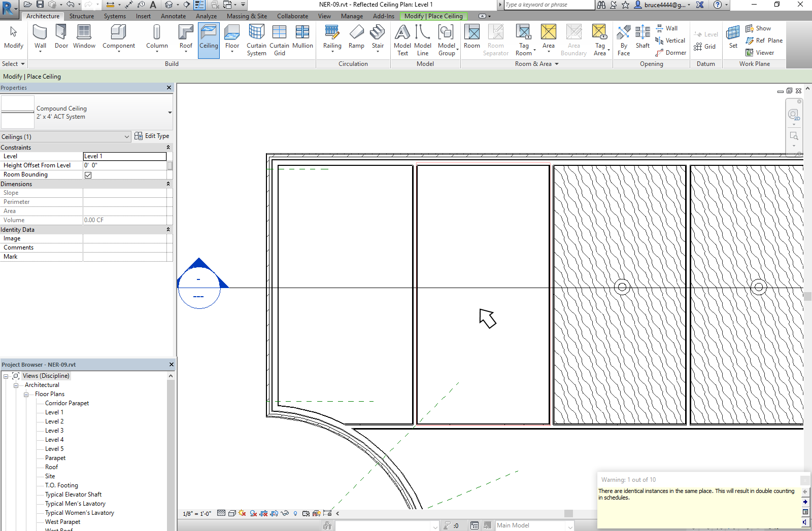The width and height of the screenshot is (812, 531).
Task: Toggle shadows off in view control bar
Action: (x=253, y=513)
